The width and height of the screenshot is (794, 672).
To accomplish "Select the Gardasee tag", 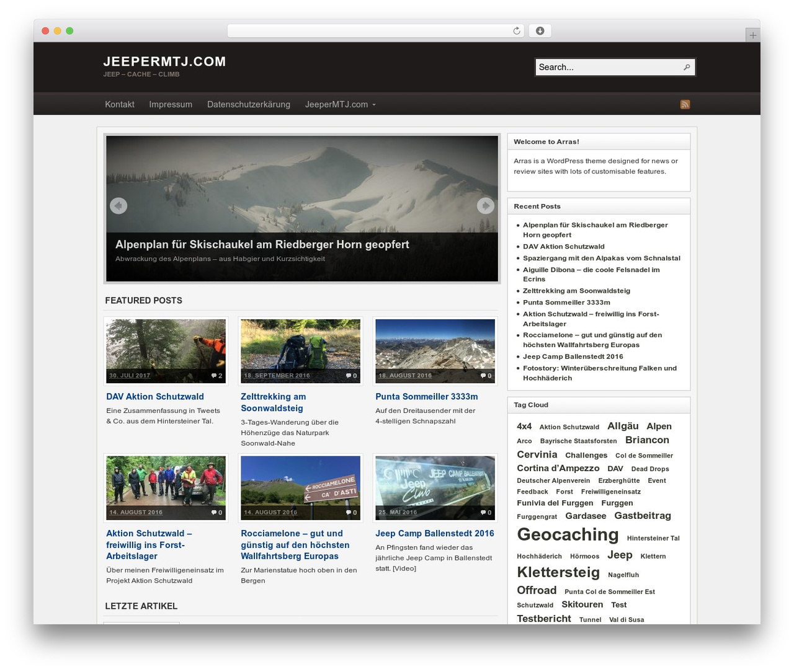I will 586,516.
